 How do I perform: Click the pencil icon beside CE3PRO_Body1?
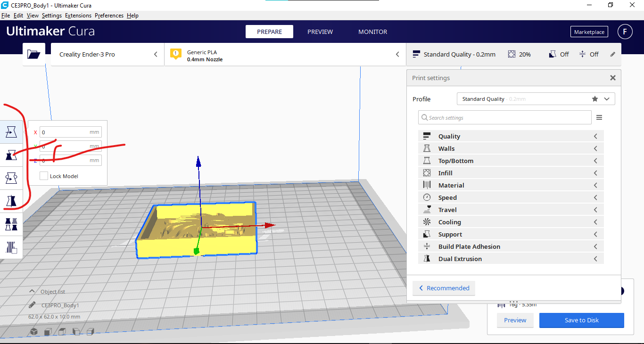tap(32, 305)
